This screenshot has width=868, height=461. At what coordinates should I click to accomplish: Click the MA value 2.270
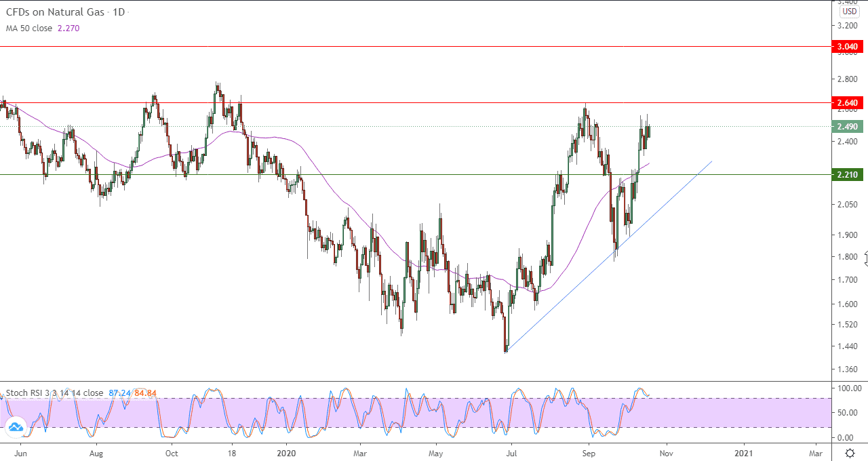68,28
